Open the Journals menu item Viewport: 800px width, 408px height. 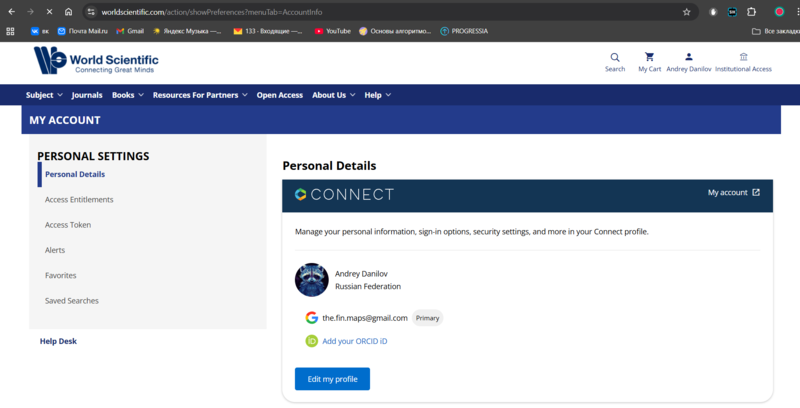click(87, 95)
